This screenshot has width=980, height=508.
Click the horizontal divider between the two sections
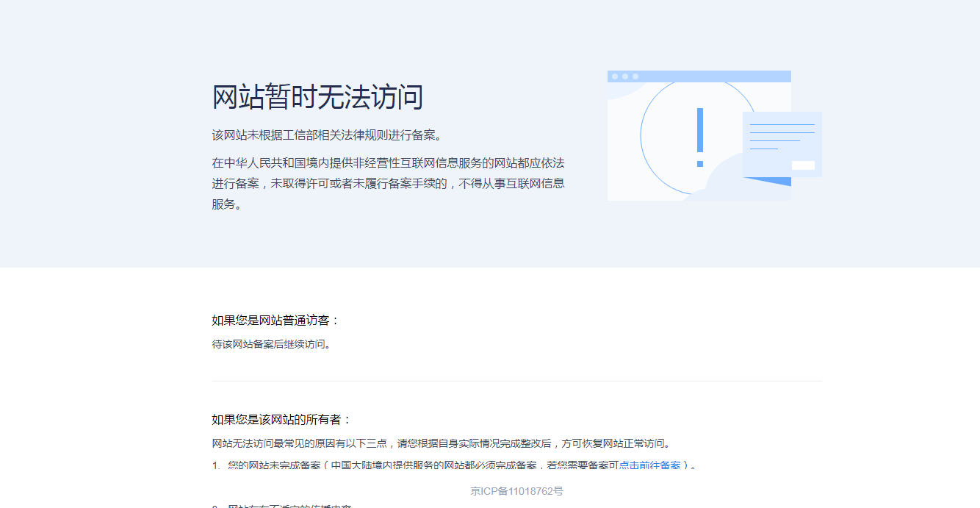[x=517, y=381]
